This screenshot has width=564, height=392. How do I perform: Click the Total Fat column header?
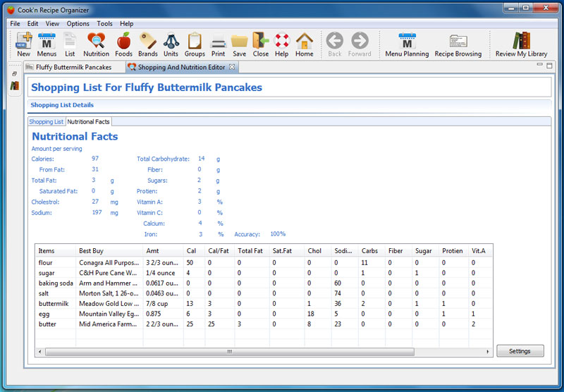252,251
